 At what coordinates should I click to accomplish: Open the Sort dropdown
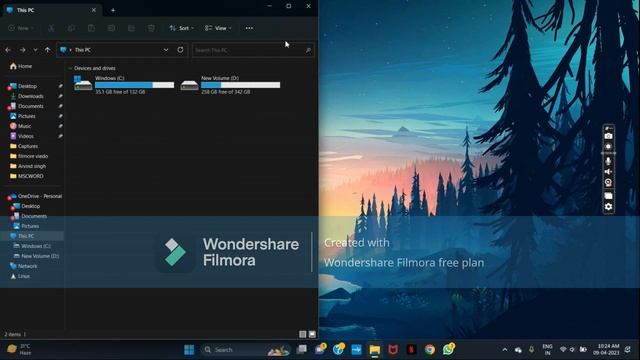point(182,28)
